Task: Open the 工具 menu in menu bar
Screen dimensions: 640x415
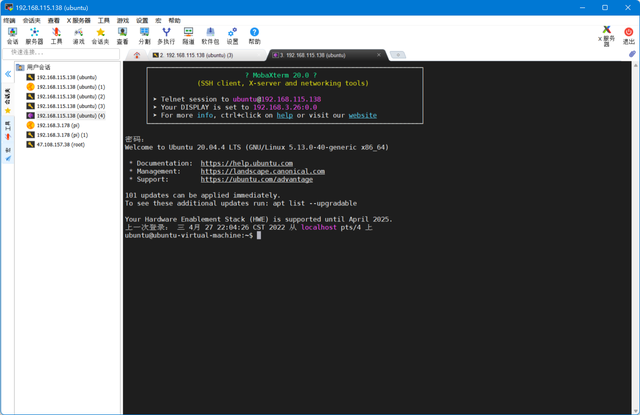Action: pyautogui.click(x=104, y=20)
